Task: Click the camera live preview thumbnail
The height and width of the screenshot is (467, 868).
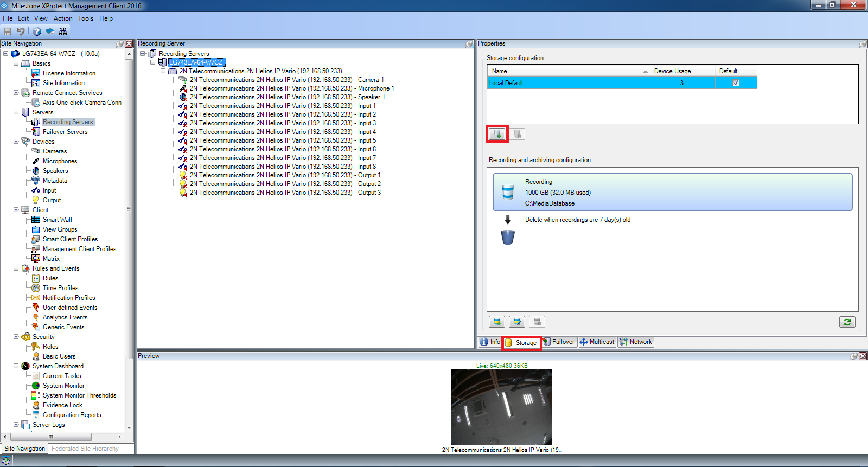Action: 501,407
